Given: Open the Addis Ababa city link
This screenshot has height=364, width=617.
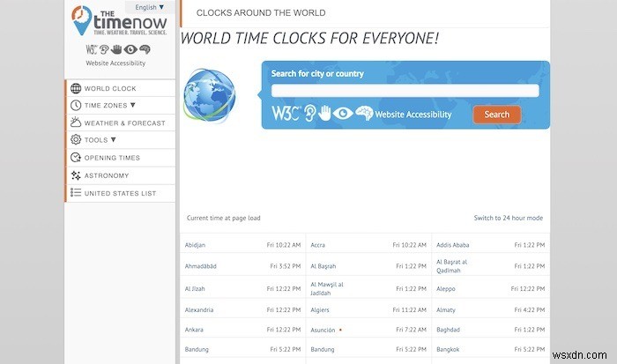Looking at the screenshot, I should (x=452, y=245).
